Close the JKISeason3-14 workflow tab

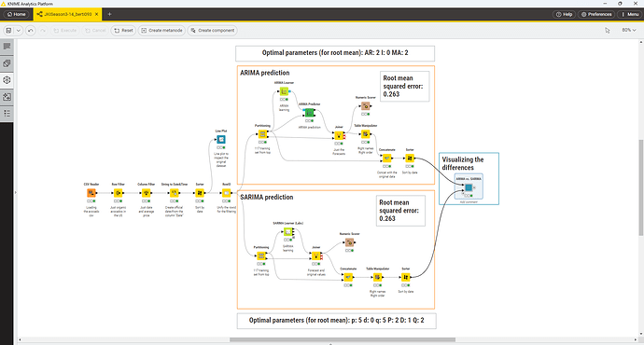tap(97, 14)
